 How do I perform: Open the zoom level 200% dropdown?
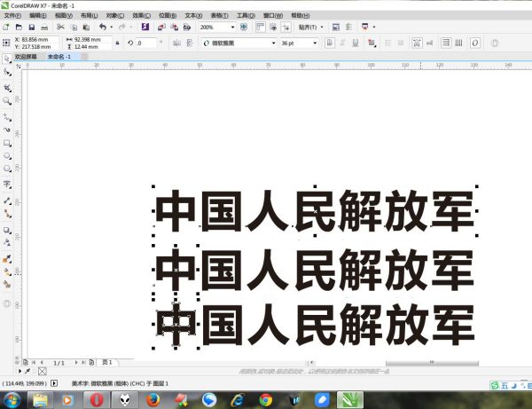[232, 28]
